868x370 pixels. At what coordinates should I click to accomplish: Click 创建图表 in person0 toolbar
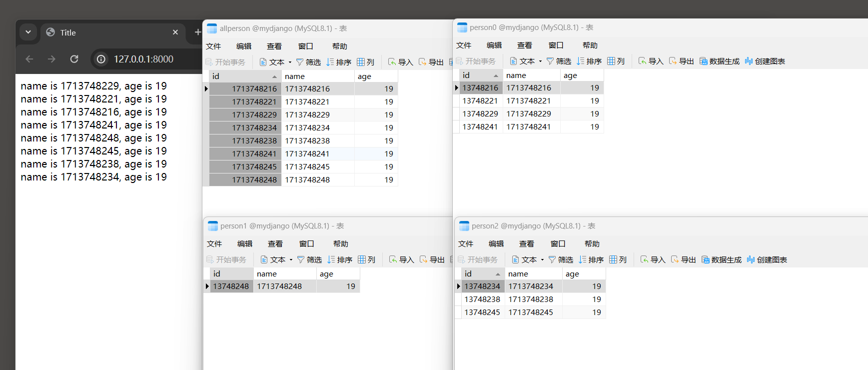pyautogui.click(x=765, y=61)
